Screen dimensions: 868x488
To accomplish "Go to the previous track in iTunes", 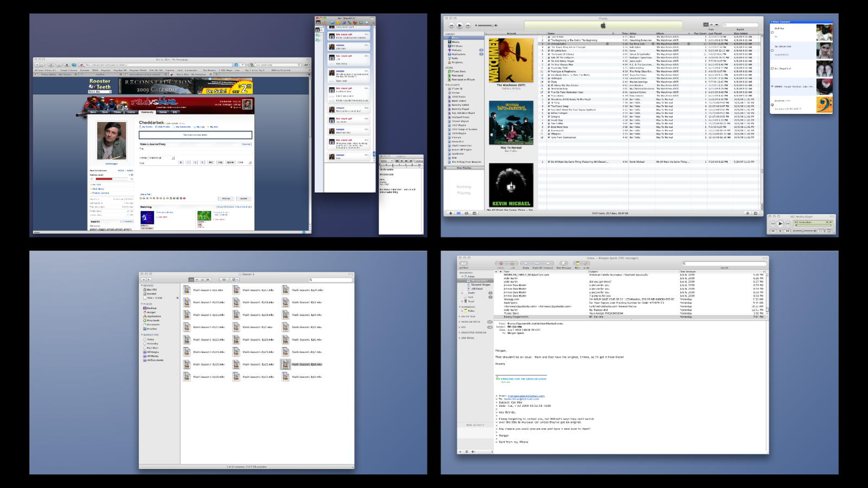I will click(x=451, y=25).
